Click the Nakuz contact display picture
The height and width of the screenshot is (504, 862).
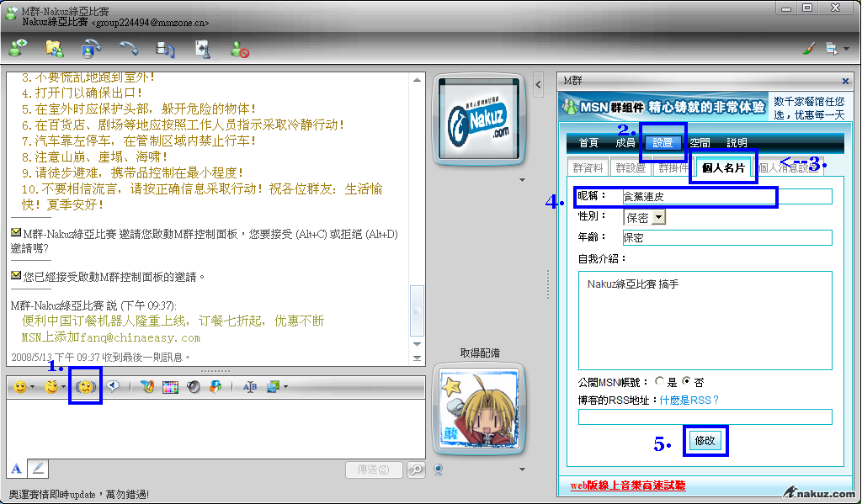[x=479, y=119]
